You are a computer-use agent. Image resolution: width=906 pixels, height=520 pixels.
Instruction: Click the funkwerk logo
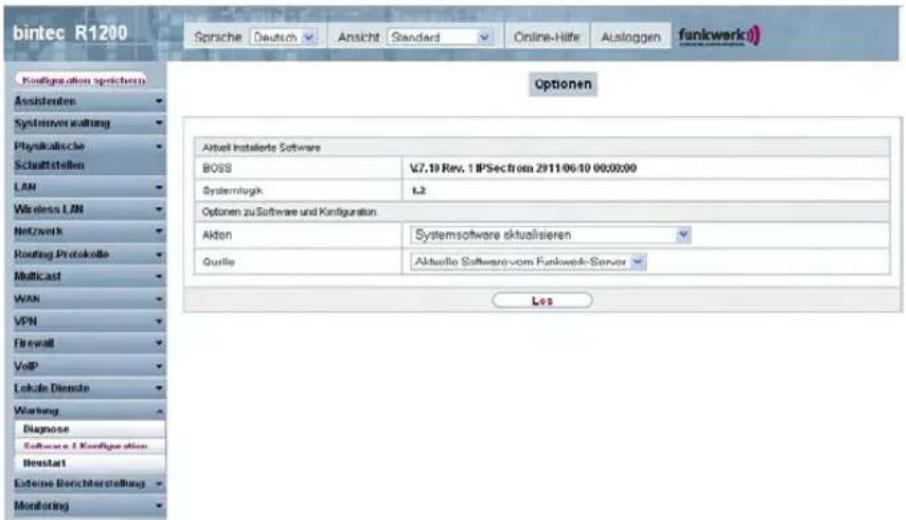pos(719,36)
